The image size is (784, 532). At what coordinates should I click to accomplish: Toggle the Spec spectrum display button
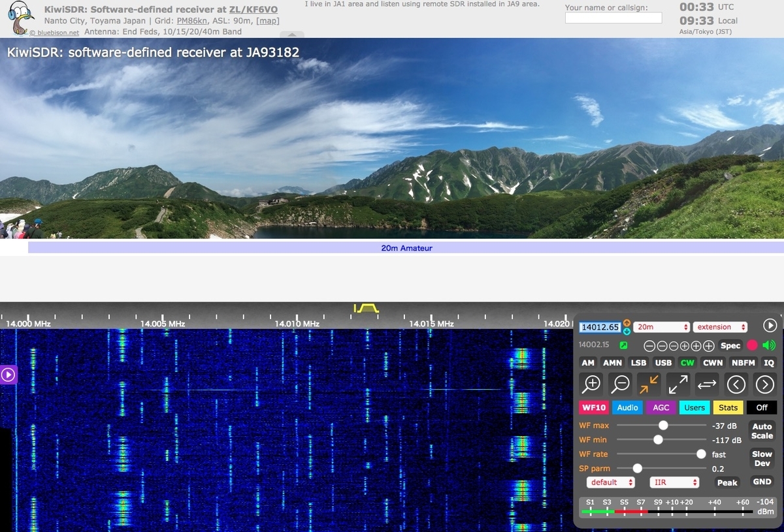click(x=730, y=346)
